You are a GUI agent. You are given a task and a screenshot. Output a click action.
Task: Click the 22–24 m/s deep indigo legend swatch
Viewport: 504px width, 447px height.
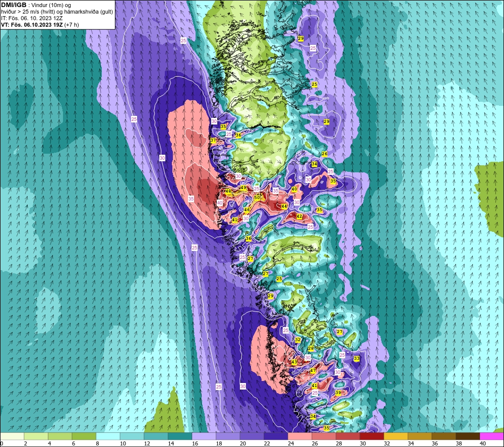[x=276, y=436]
